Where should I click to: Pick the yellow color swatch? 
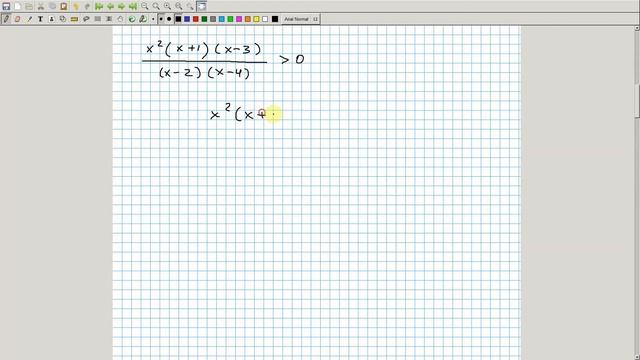(x=256, y=19)
